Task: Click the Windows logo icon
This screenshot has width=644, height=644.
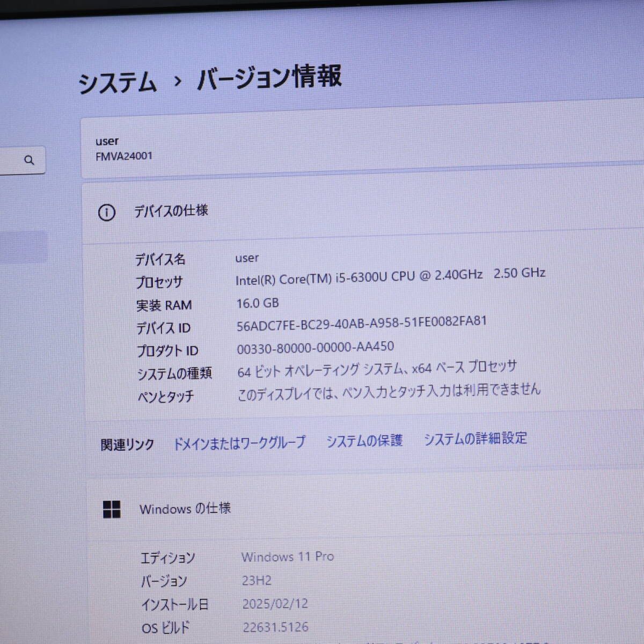Action: (112, 509)
